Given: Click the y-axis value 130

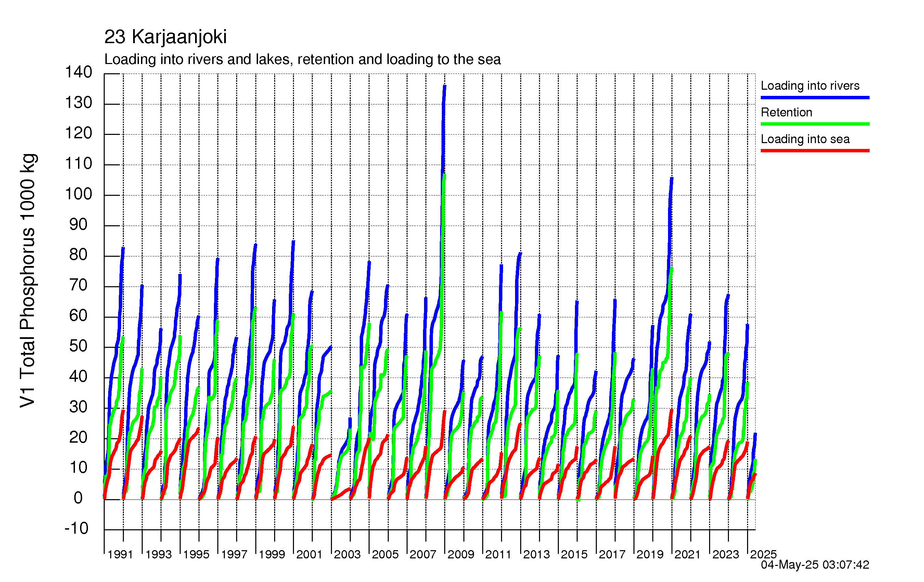Looking at the screenshot, I should point(78,103).
